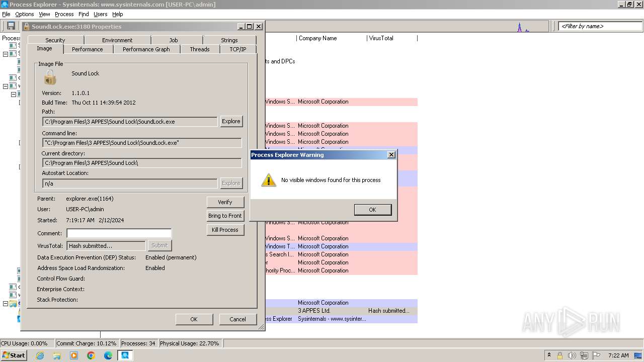This screenshot has width=644, height=362.
Task: Launch Windows Media Player from taskbar
Action: click(74, 355)
